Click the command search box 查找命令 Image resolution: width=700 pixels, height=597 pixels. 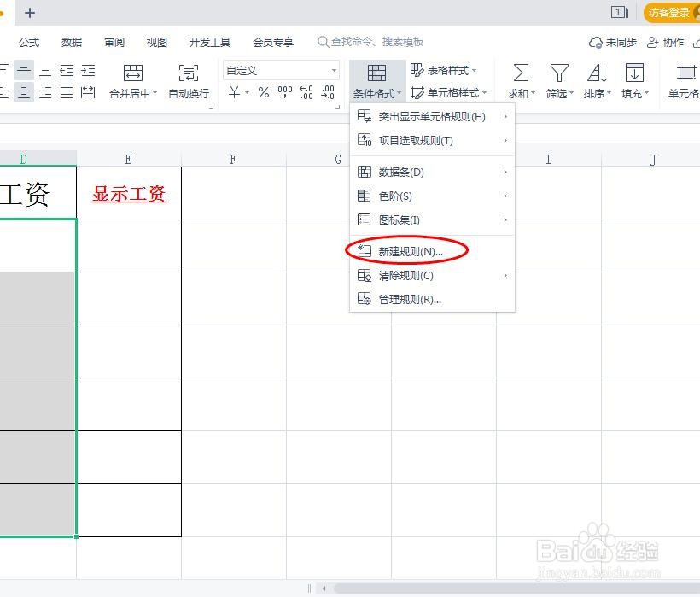pos(370,42)
